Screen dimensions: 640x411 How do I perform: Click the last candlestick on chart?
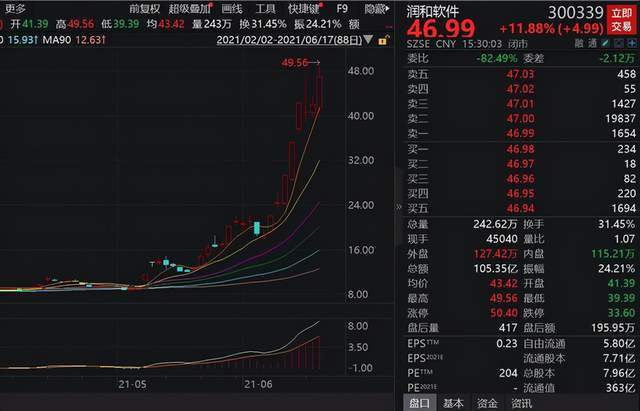[319, 91]
